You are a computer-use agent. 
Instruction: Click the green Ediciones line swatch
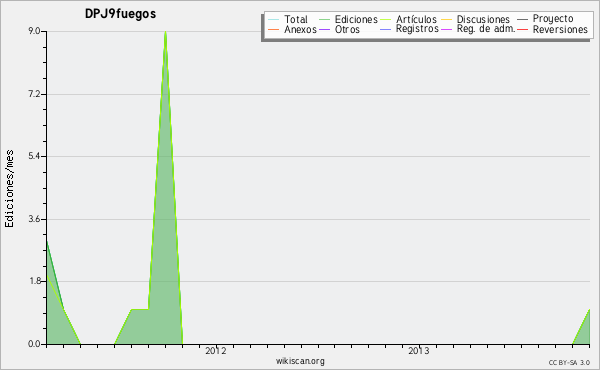click(x=324, y=20)
